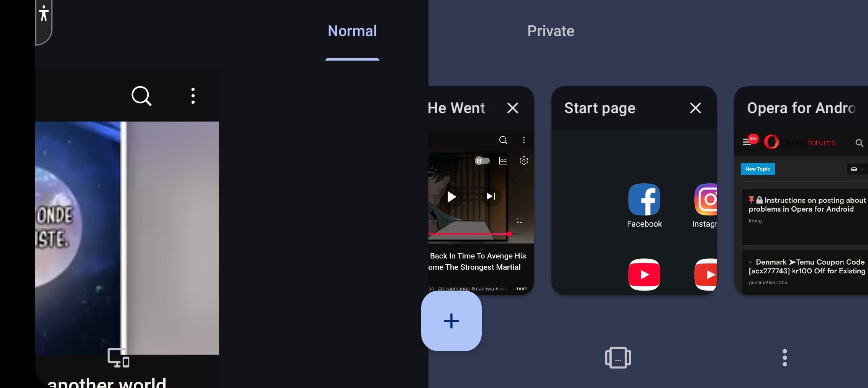This screenshot has height=388, width=868.
Task: Select the 'He Went' tab title
Action: (x=456, y=108)
